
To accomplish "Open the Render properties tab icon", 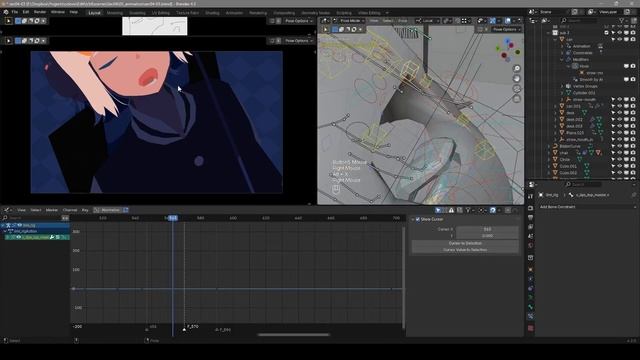I will click(x=530, y=208).
